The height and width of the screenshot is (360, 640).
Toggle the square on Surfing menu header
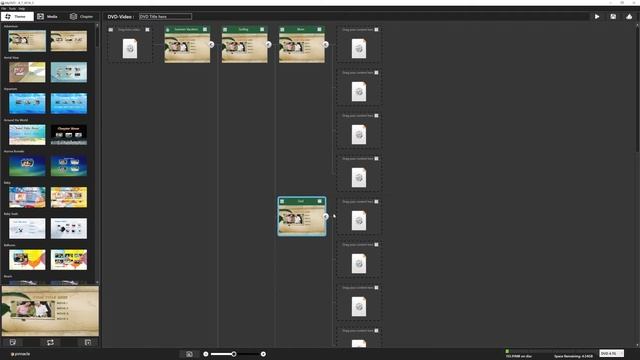point(262,29)
